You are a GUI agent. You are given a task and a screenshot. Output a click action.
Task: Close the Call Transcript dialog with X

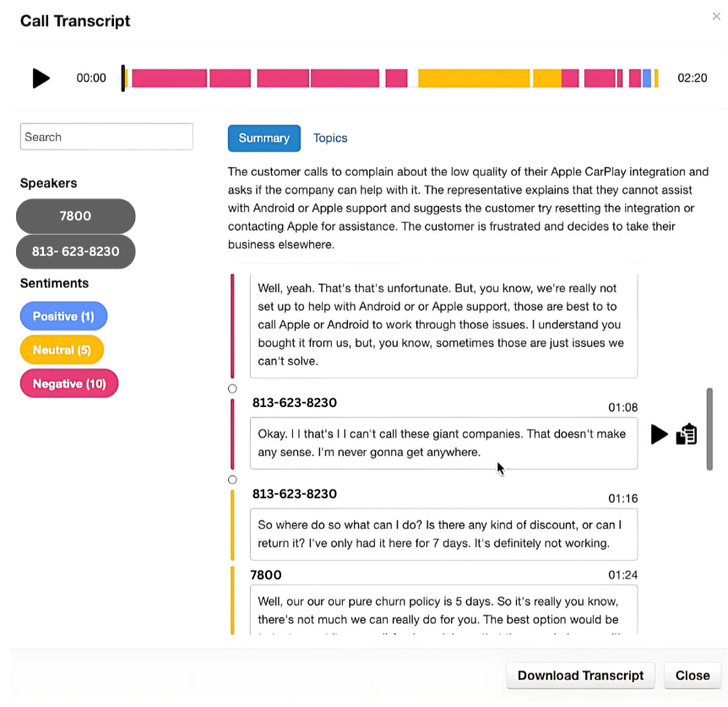(x=716, y=17)
